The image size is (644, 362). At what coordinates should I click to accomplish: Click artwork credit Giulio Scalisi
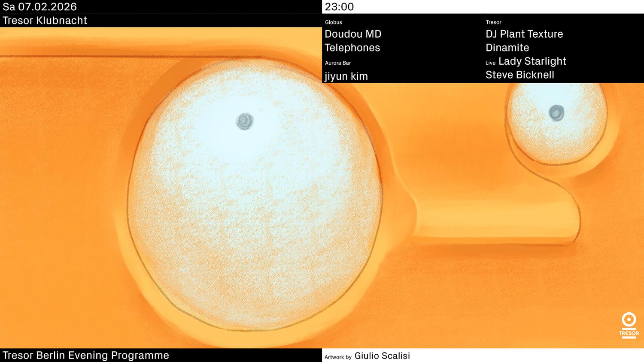(x=382, y=356)
